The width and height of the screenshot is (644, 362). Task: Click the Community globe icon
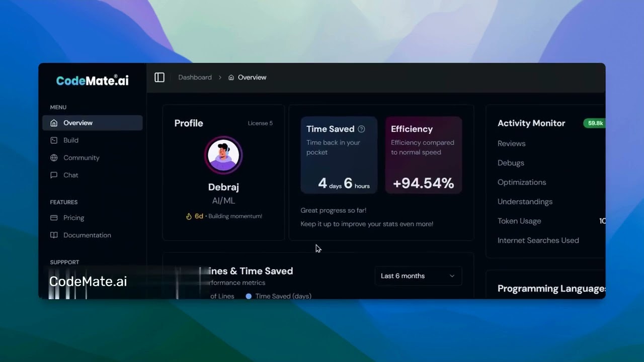(x=54, y=158)
